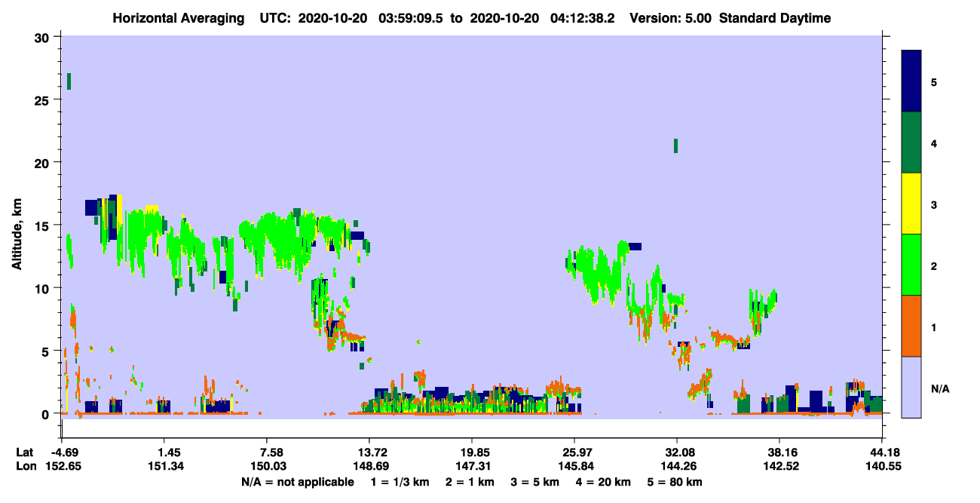This screenshot has width=980, height=503.
Task: Click latitude value 1.45
Action: click(x=166, y=452)
